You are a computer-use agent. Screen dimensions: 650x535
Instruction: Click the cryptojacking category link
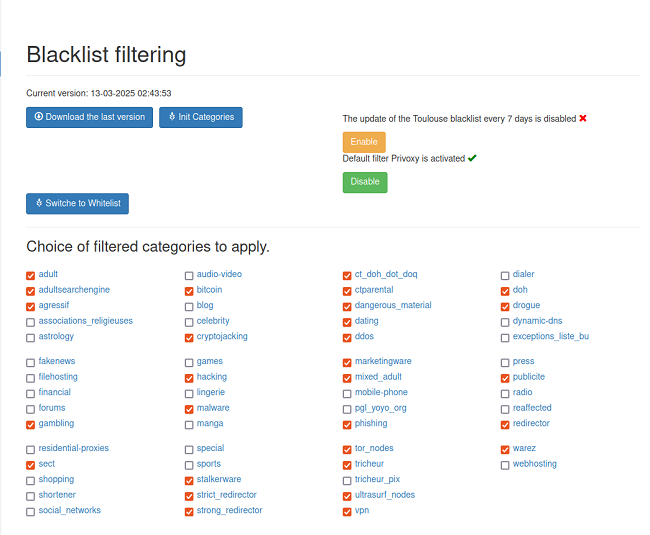[222, 337]
